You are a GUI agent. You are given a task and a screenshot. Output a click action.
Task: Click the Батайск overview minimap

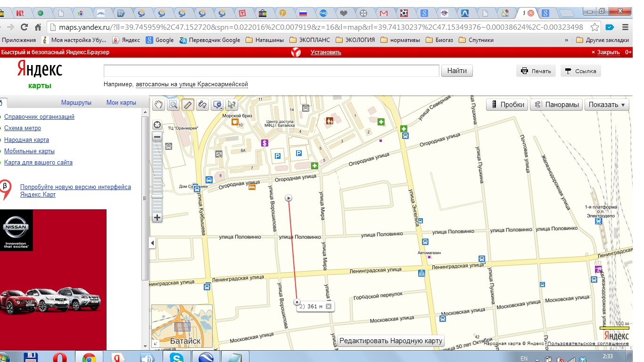coord(182,327)
